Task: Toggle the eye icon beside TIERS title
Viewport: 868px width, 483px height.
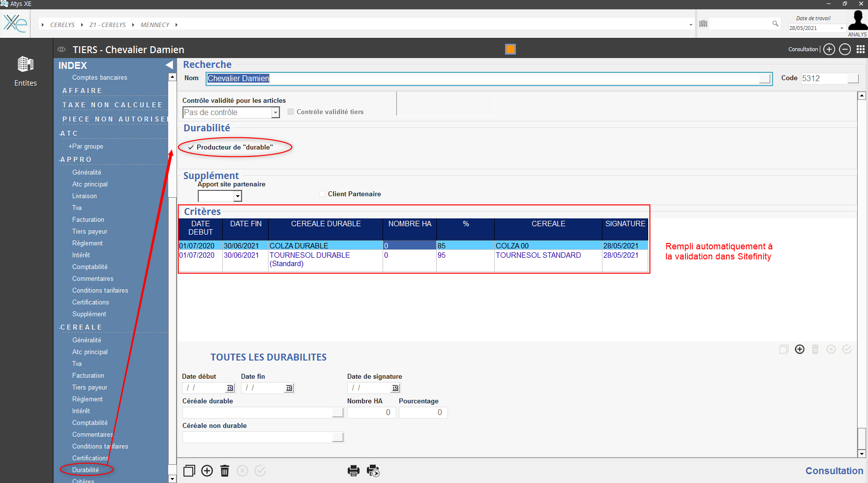Action: point(61,50)
